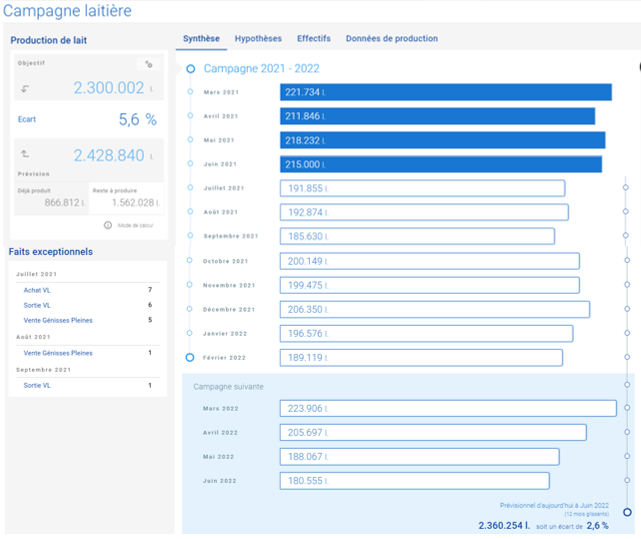Select the Juillet 2021 timeline dot

[190, 187]
